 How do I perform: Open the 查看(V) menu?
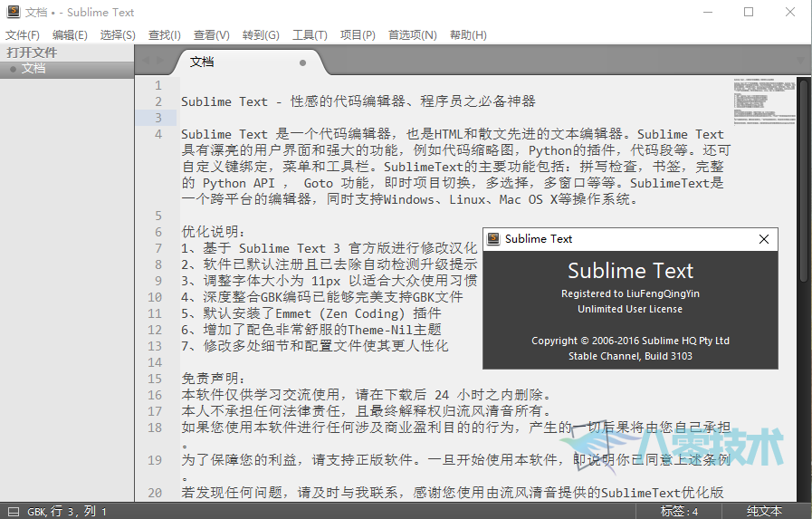pos(211,35)
